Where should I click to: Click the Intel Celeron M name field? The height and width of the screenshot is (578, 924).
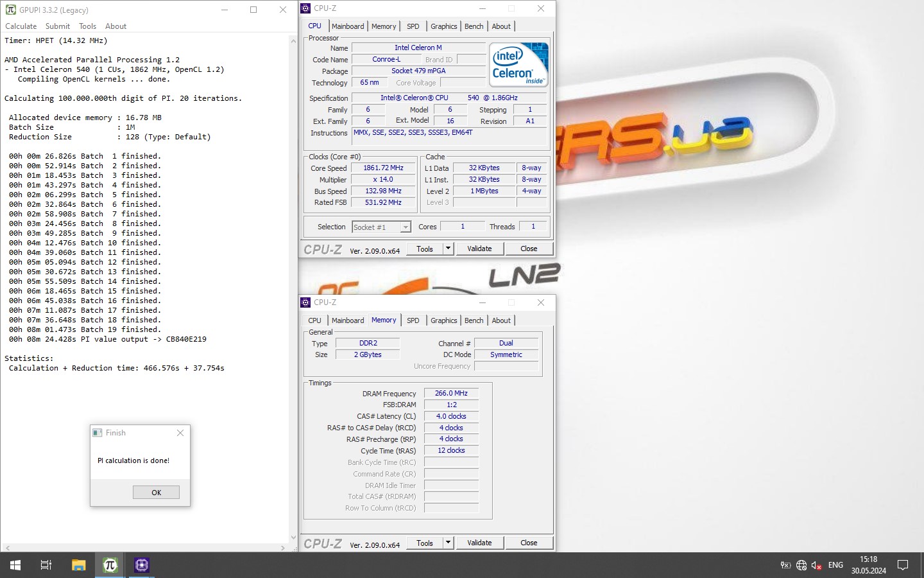point(418,48)
